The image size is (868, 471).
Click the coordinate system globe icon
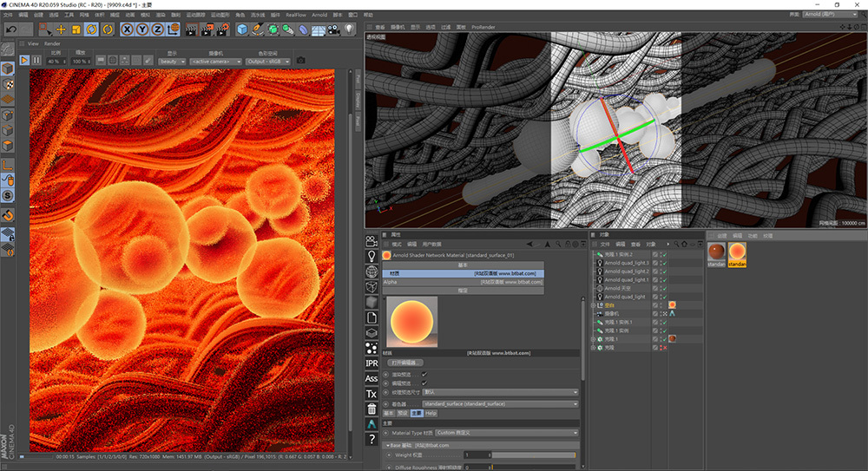[173, 29]
